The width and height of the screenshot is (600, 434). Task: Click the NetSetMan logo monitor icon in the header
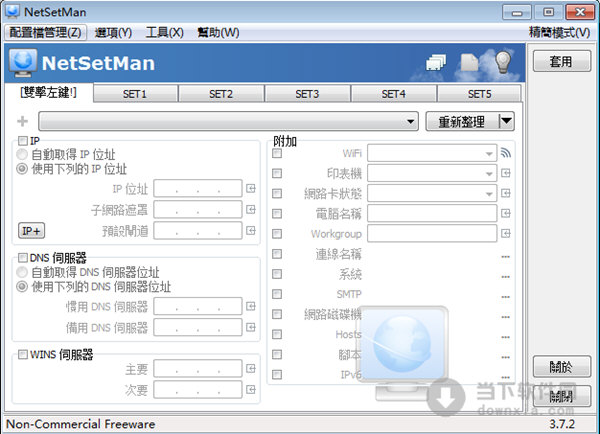tap(23, 63)
